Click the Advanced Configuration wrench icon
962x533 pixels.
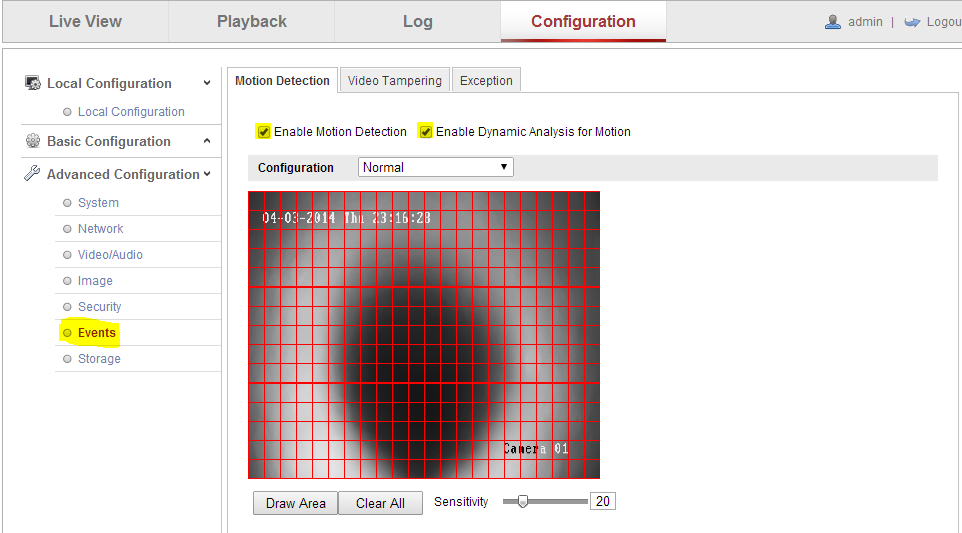click(33, 174)
